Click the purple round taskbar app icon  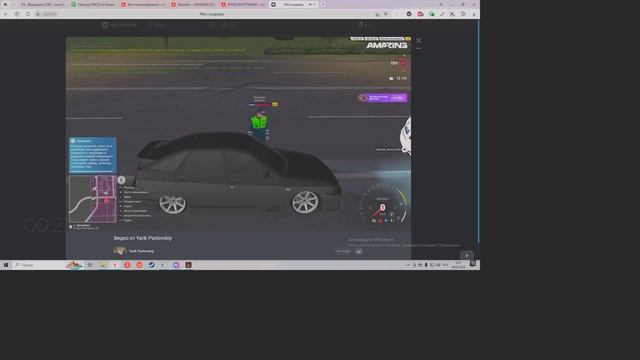pos(176,265)
